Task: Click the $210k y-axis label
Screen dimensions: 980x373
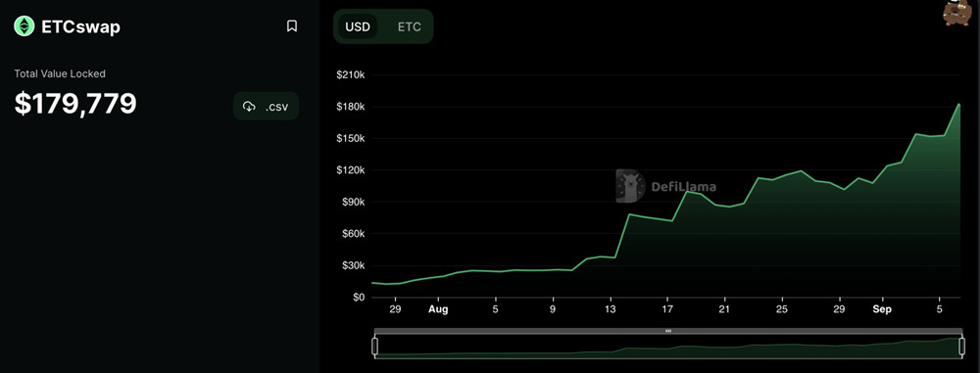Action: pyautogui.click(x=351, y=74)
